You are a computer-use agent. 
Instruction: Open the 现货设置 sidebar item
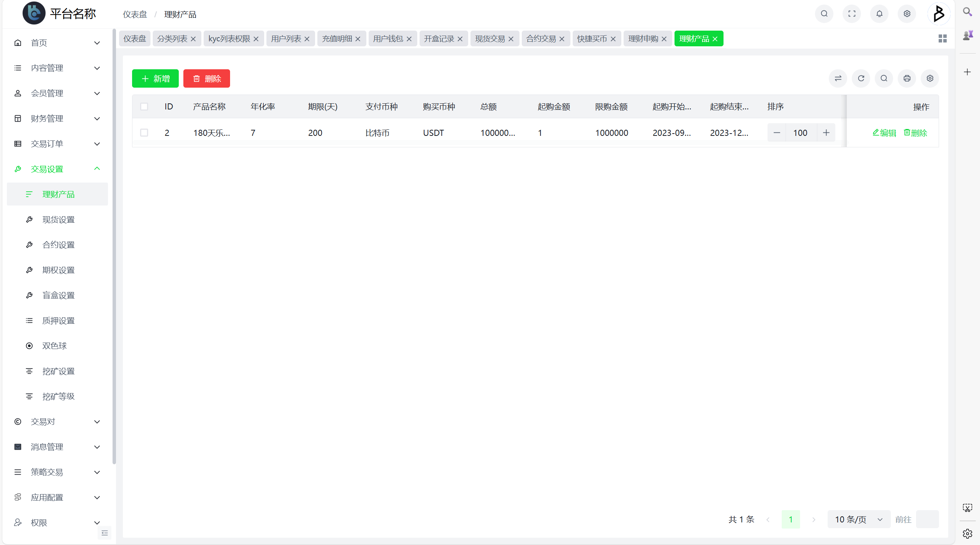[58, 220]
